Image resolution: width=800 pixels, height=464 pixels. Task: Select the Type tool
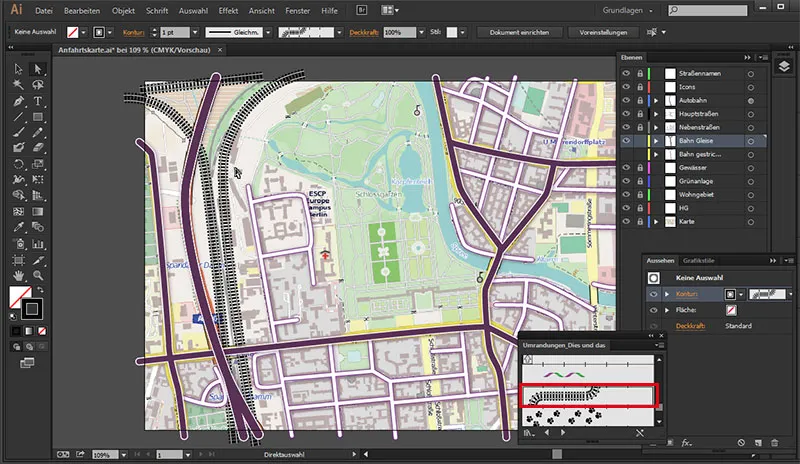37,101
